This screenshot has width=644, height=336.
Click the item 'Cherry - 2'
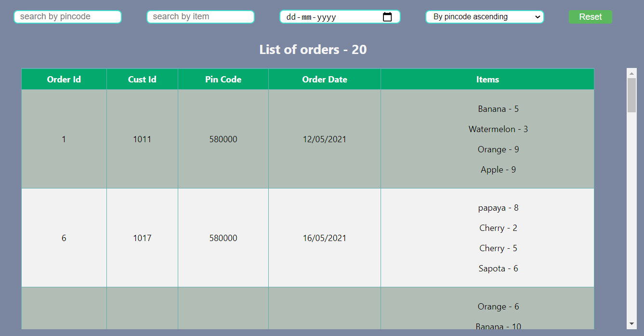(x=498, y=228)
